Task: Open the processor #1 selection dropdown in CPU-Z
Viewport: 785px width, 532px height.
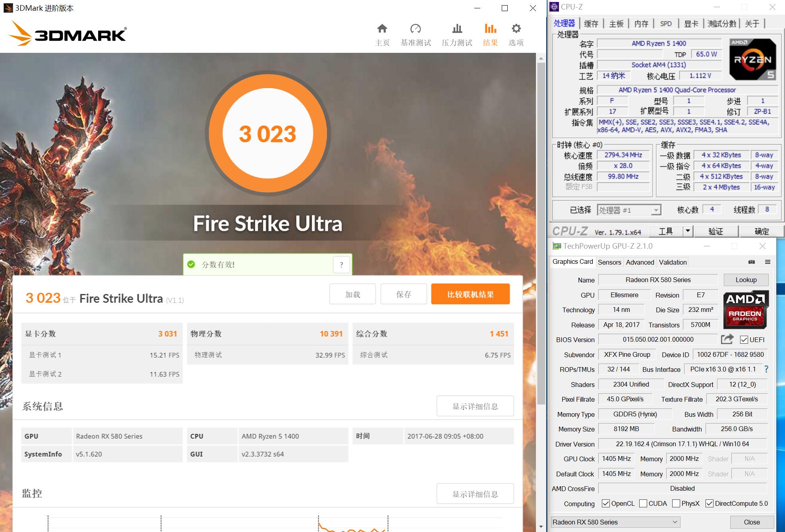Action: point(629,210)
